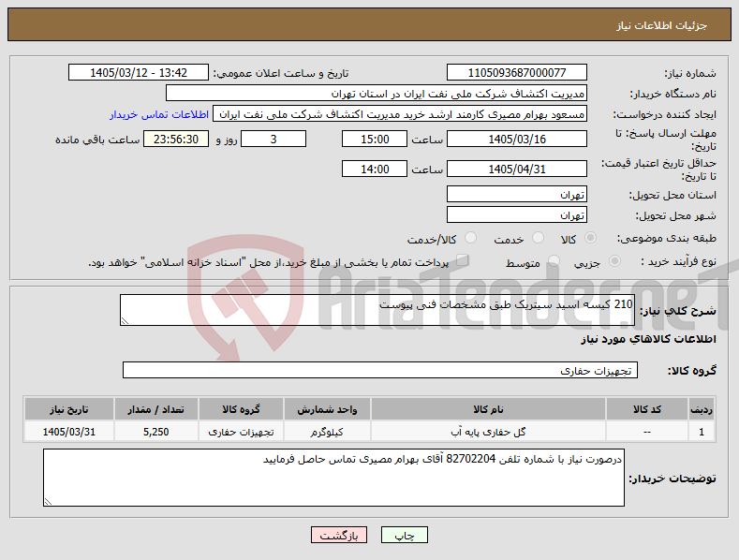The width and height of the screenshot is (739, 560).
Task: Click the cell گل حفاری پایه آب
Action: pyautogui.click(x=488, y=432)
